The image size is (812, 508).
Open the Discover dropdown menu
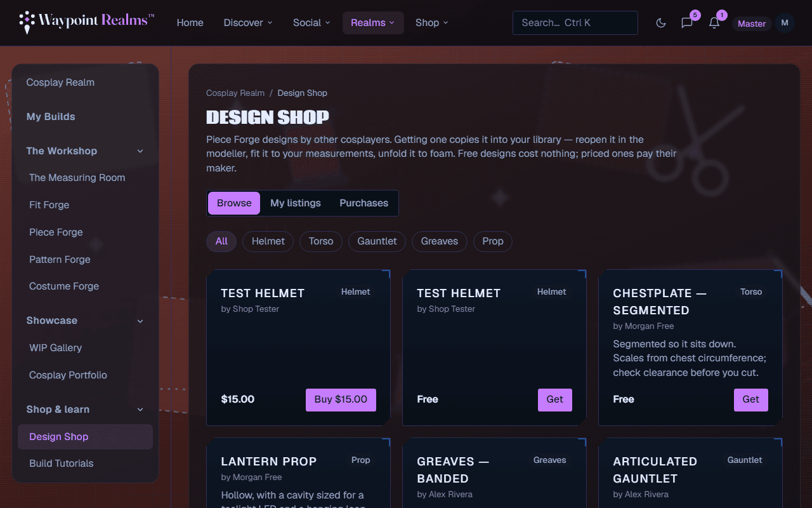248,23
